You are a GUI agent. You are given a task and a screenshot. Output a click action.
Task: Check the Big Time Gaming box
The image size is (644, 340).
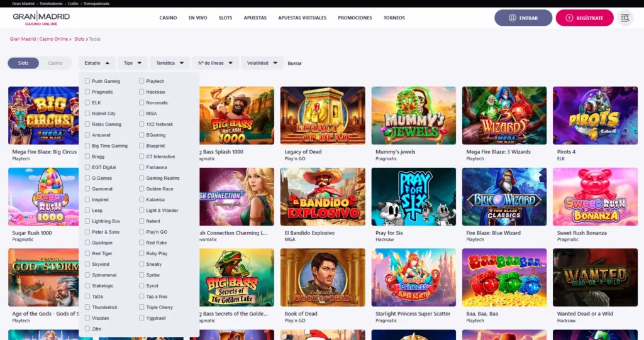(87, 145)
